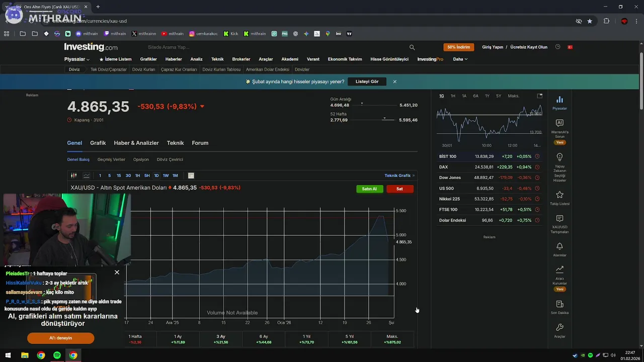Click the Listeyi Gör button
The image size is (644, 362).
coord(367,81)
